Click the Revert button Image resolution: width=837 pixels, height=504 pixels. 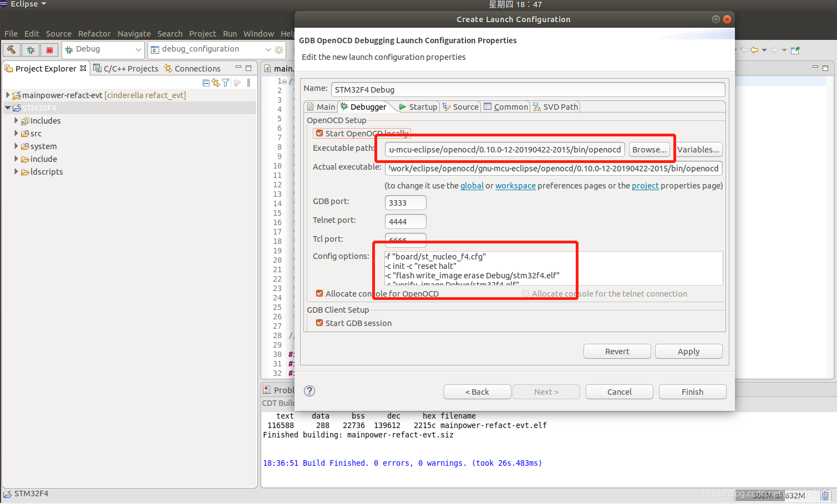[x=617, y=351]
